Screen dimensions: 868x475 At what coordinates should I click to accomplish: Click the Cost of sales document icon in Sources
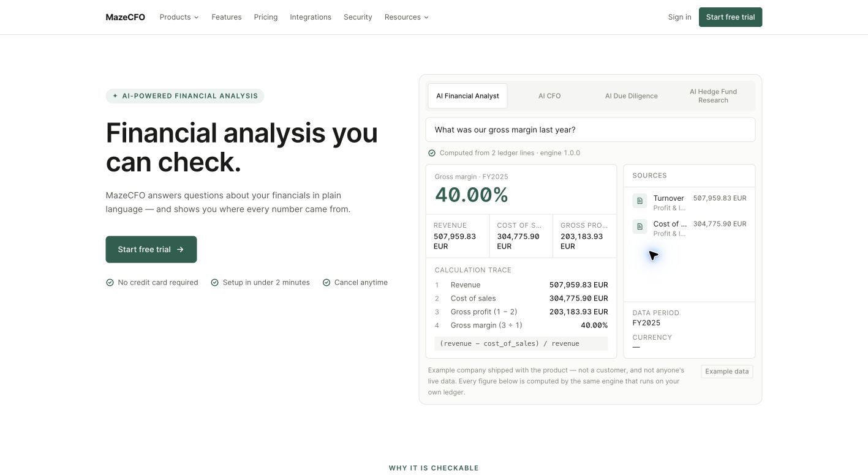tap(640, 226)
